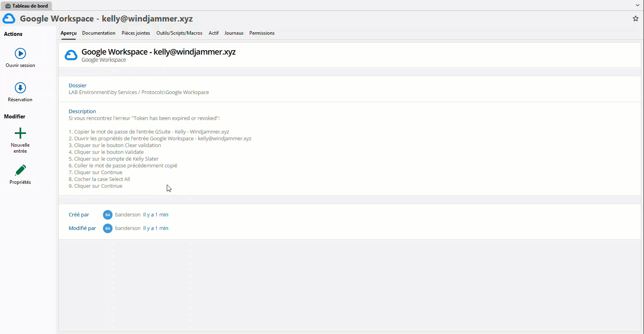Expand the tab list chevron at top right
644x334 pixels.
coord(638,5)
